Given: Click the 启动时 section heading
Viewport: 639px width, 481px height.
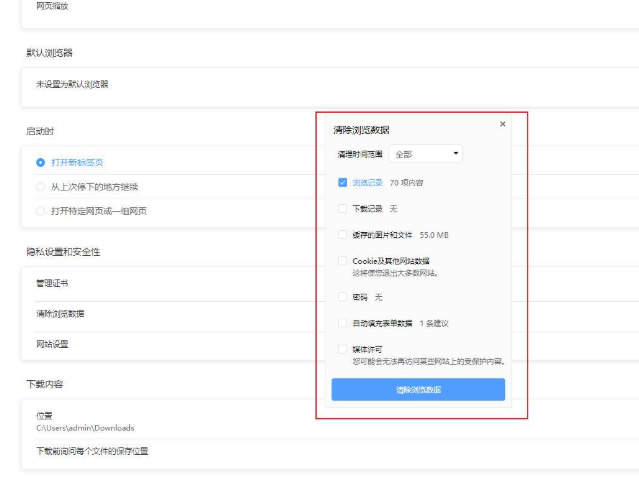Looking at the screenshot, I should [40, 131].
